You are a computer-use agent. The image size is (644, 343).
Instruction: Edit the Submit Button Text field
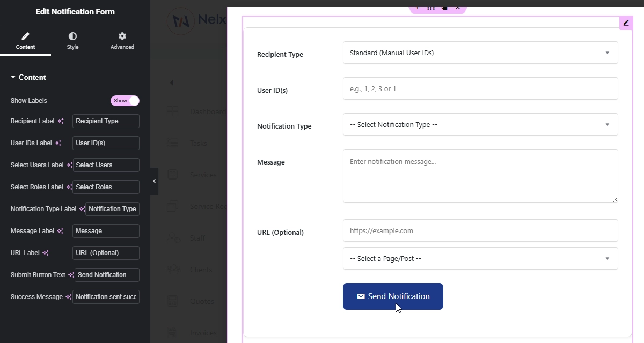point(107,275)
